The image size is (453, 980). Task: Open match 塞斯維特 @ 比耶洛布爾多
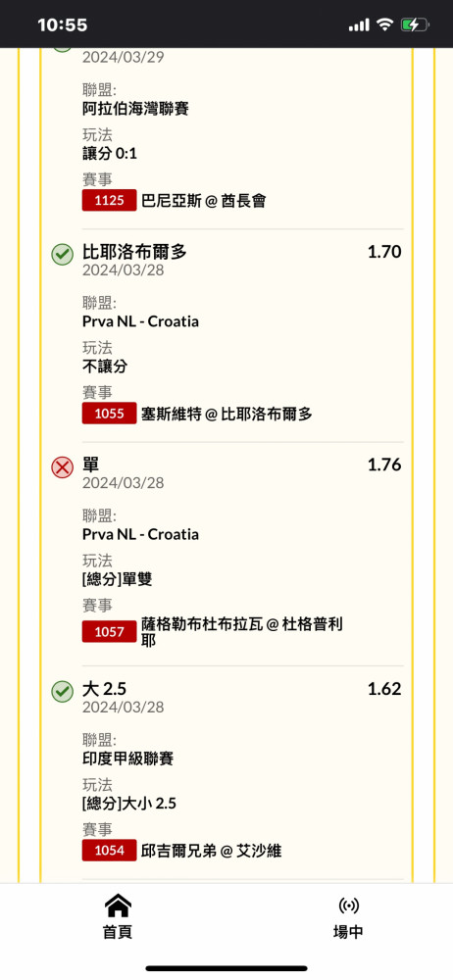pos(226,414)
